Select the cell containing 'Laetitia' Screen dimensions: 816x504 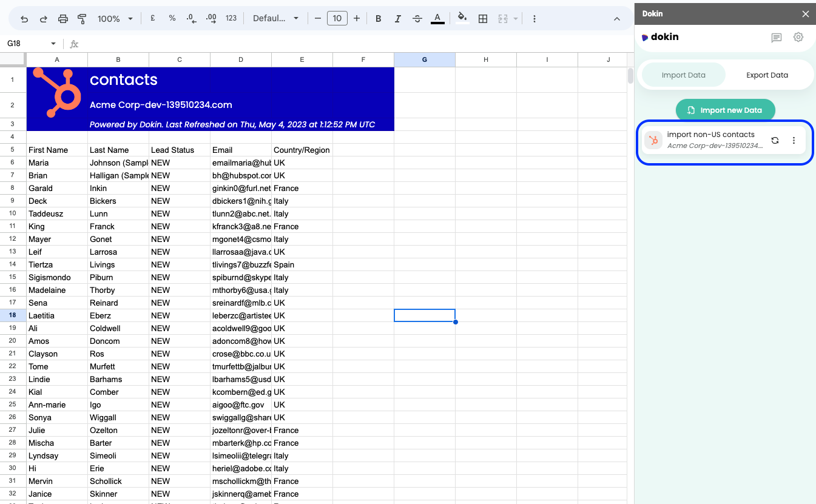click(57, 315)
